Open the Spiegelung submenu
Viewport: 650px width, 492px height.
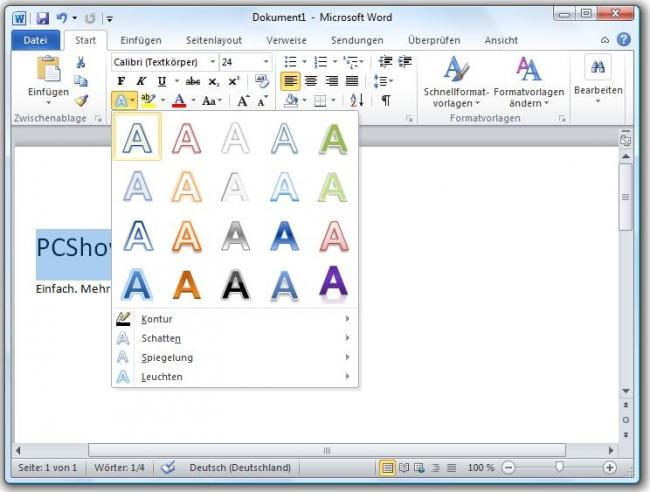(x=235, y=357)
